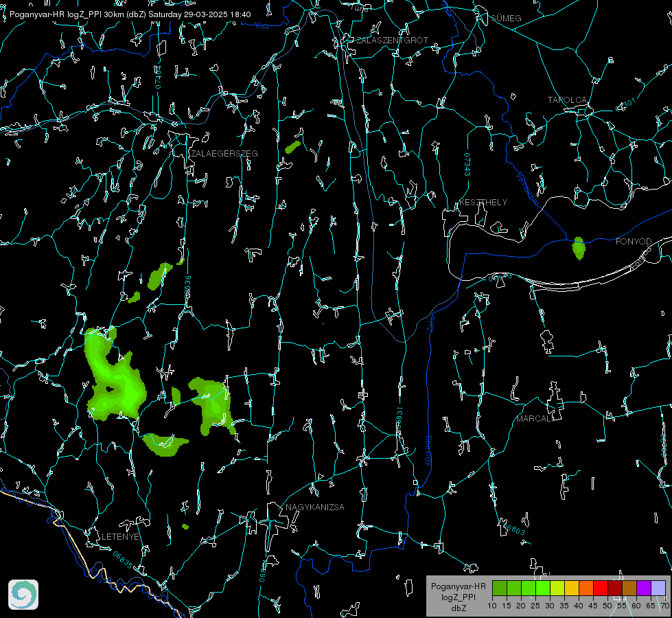Click the green radar echo near Fonyód

579,249
